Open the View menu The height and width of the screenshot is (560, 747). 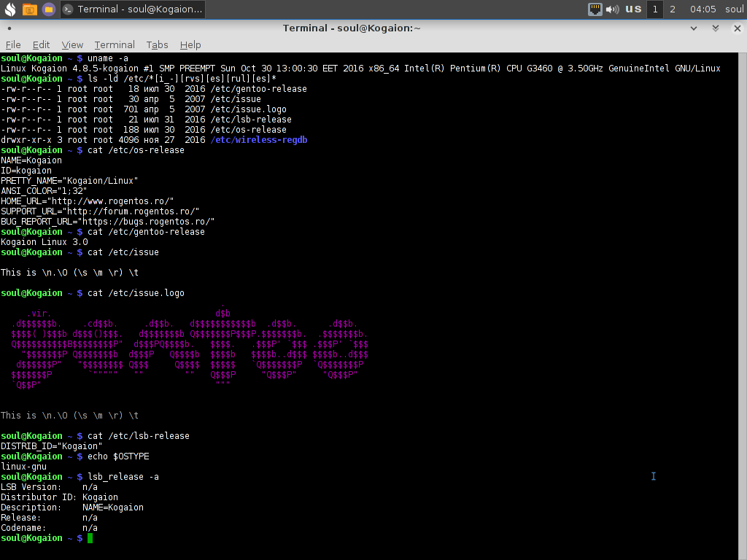click(x=72, y=44)
